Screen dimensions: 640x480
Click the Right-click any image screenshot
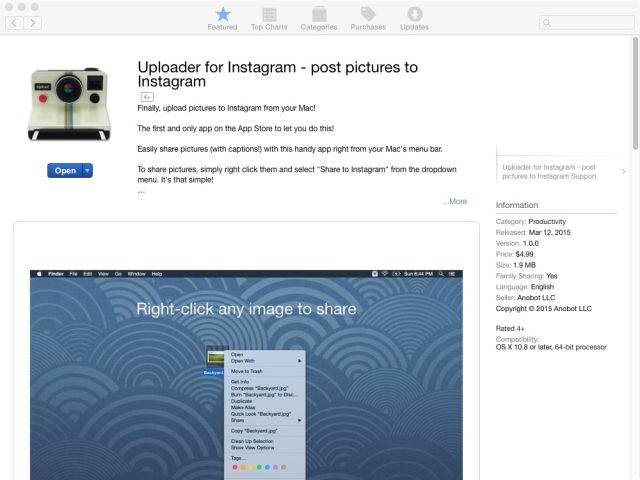coord(246,375)
